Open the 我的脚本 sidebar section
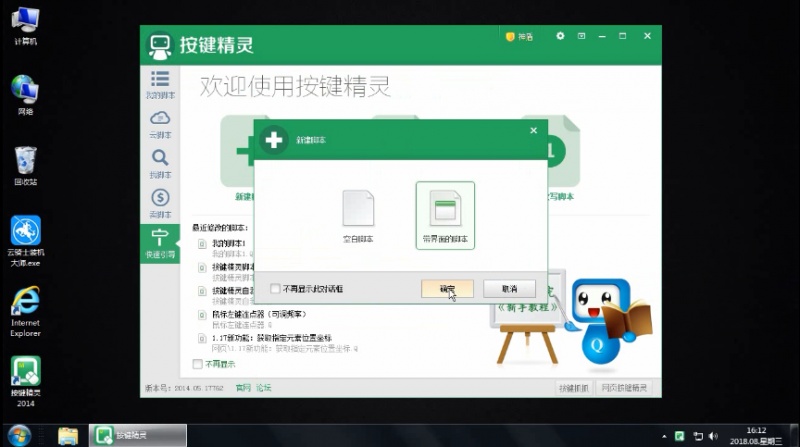The height and width of the screenshot is (447, 800). 160,85
